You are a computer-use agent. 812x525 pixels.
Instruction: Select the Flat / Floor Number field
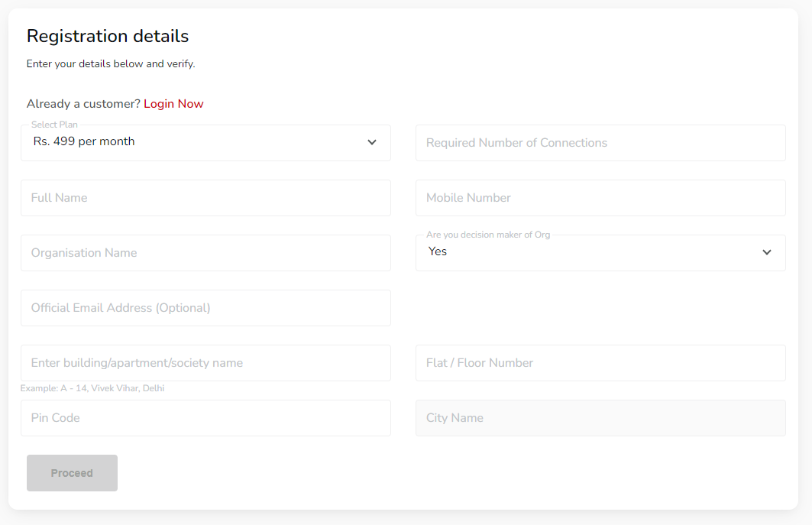(600, 363)
